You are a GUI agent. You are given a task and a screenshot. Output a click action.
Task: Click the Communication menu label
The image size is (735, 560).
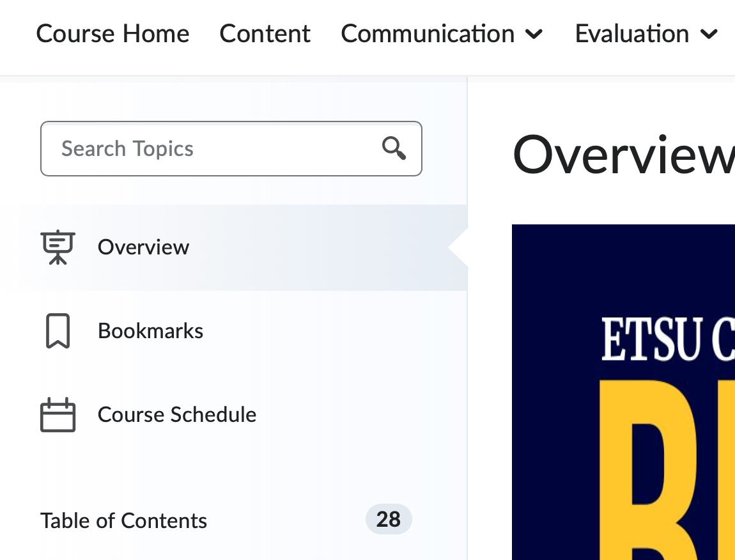[x=428, y=33]
